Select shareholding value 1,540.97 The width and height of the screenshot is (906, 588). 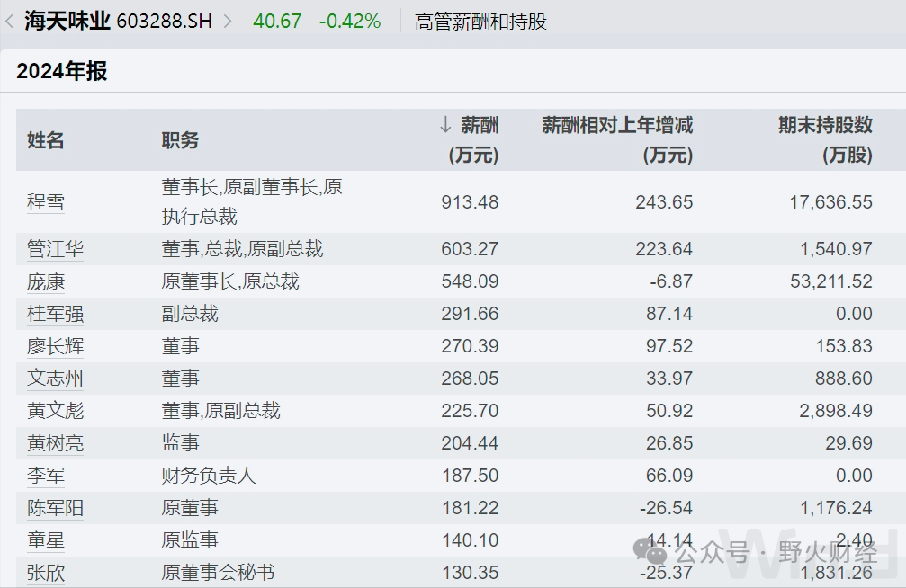pyautogui.click(x=836, y=249)
